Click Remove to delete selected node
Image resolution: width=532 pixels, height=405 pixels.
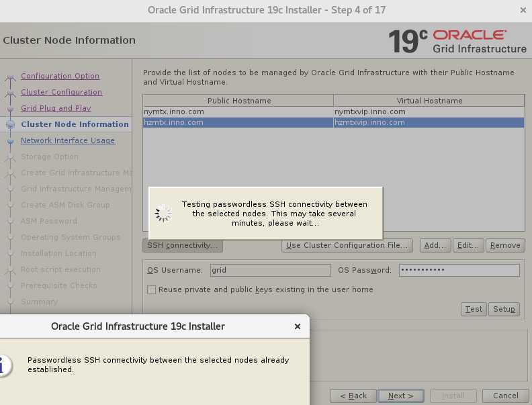[505, 245]
